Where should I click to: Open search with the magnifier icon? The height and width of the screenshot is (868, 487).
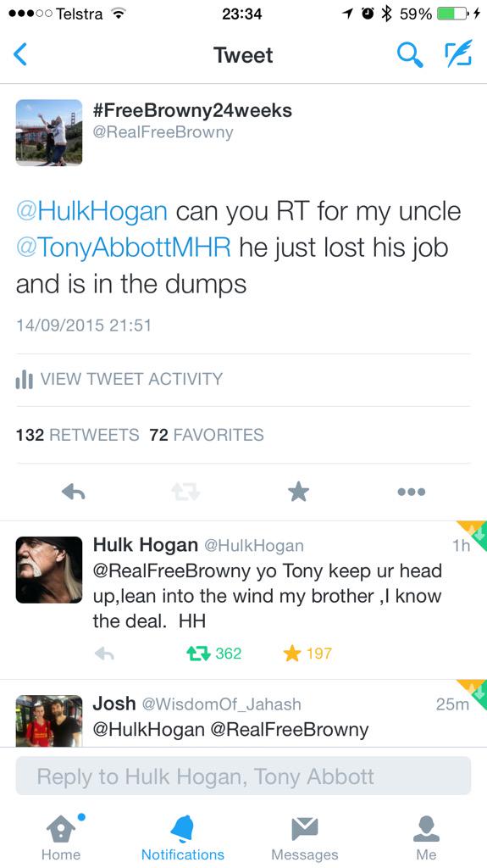(410, 55)
